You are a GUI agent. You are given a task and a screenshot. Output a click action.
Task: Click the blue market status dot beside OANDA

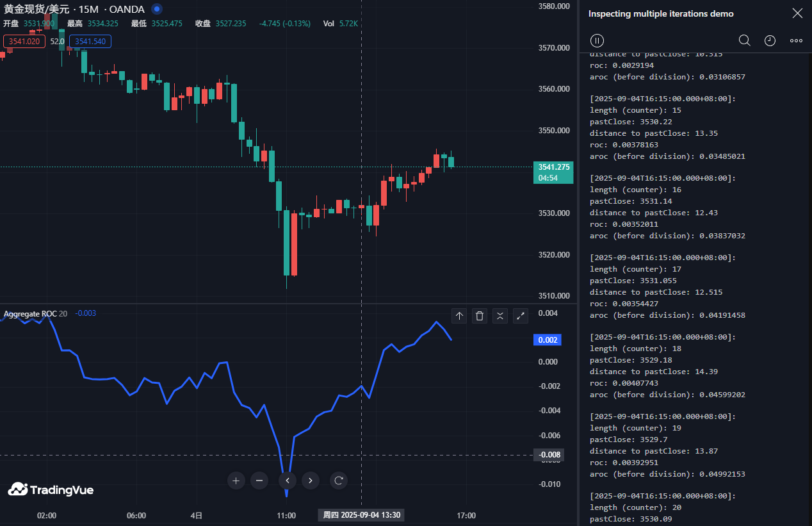pos(157,10)
